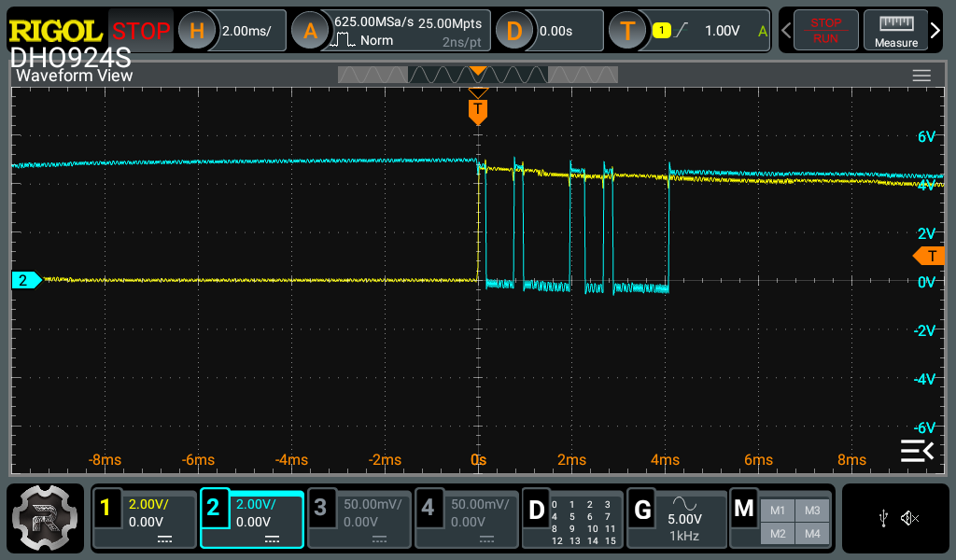Select math channel M1

[x=777, y=511]
